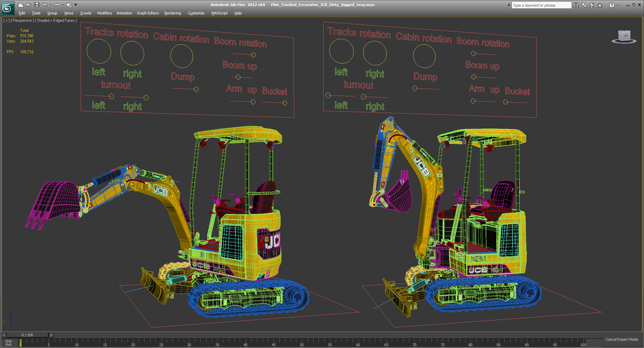
Task: Open the Rendering menu
Action: 173,13
